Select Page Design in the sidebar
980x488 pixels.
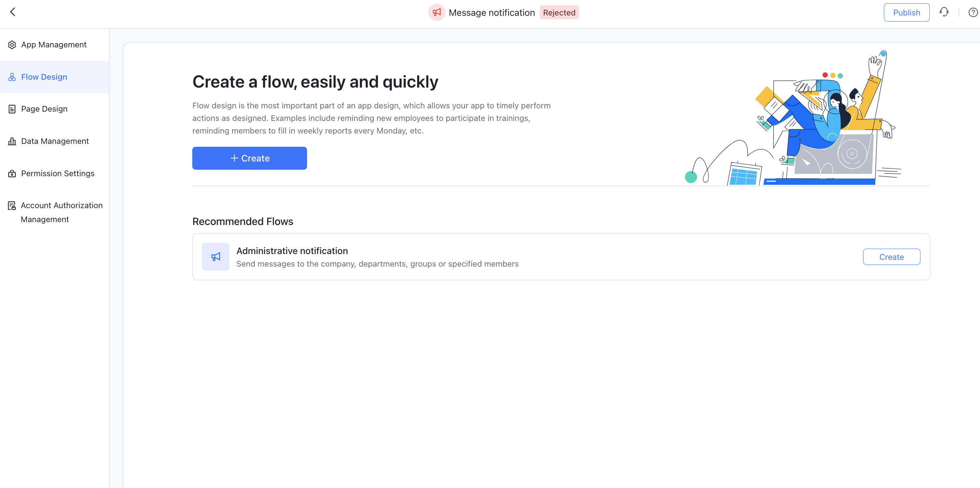(x=44, y=108)
